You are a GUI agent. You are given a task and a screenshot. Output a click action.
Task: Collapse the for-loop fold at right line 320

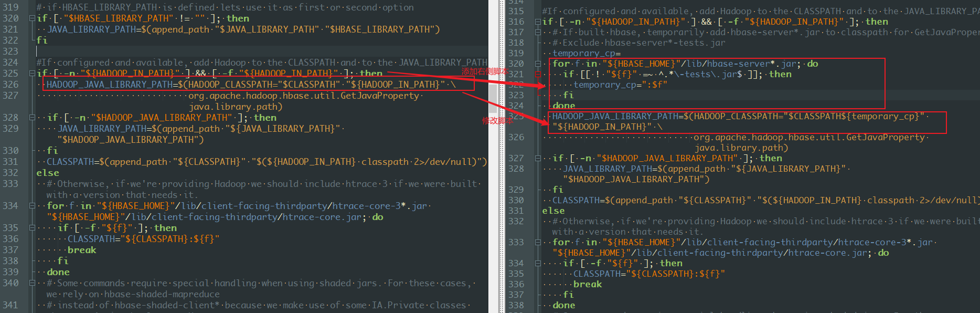pos(538,64)
